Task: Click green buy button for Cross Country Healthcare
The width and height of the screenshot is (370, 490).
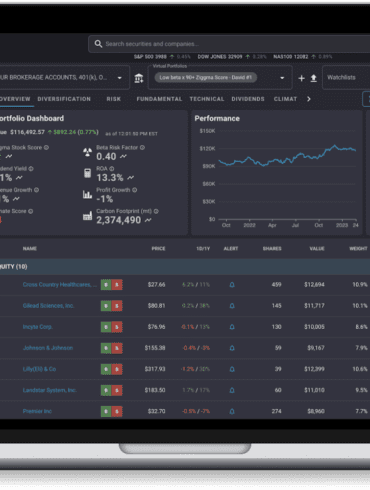Action: pos(106,285)
